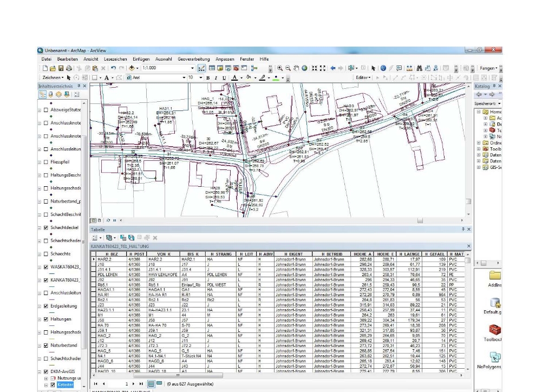Click the H_GEFAEL column header
Image resolution: width=555 pixels, height=392 pixels.
coord(434,254)
